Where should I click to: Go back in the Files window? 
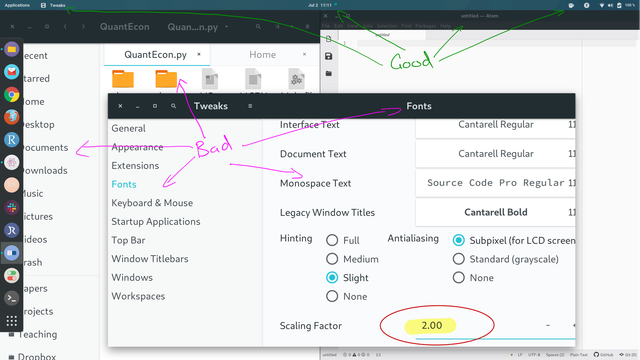65,27
